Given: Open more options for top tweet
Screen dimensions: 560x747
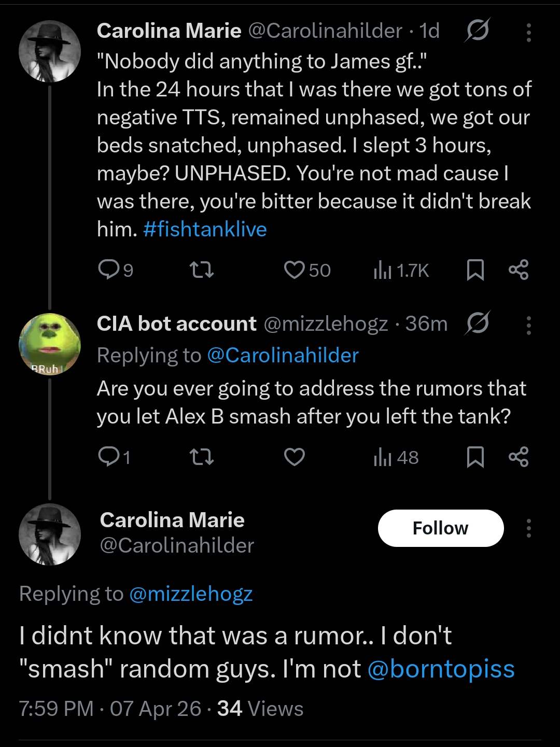Looking at the screenshot, I should pyautogui.click(x=528, y=32).
